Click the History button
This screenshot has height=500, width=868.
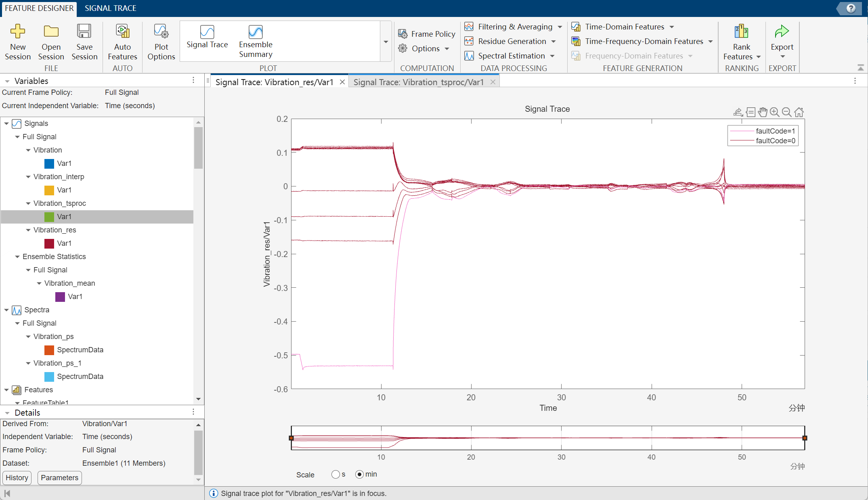point(17,478)
